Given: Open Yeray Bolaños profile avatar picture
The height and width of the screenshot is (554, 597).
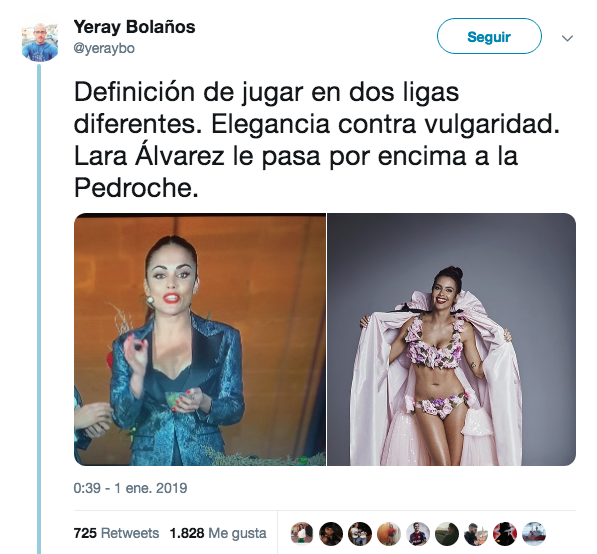Looking at the screenshot, I should pos(40,42).
